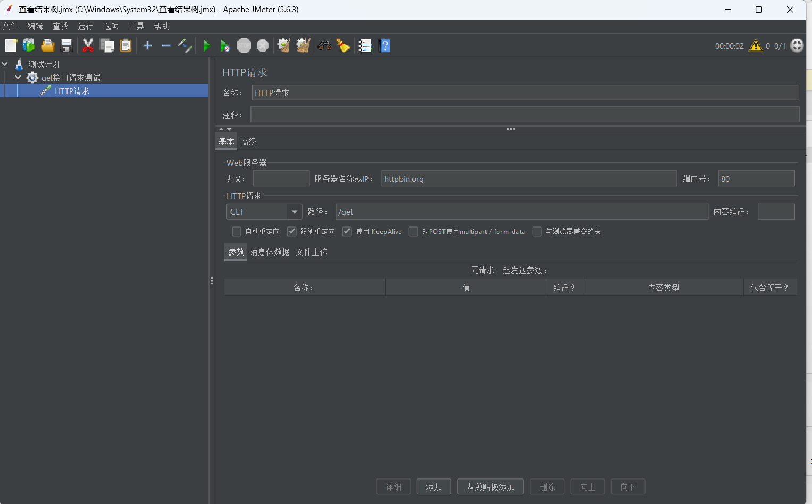This screenshot has width=812, height=504.
Task: Open the GET method dropdown
Action: [x=295, y=212]
